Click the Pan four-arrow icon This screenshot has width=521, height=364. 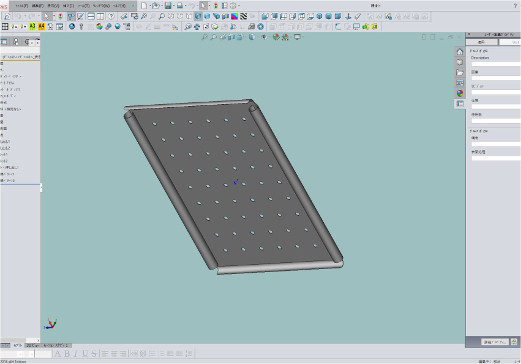(x=197, y=26)
